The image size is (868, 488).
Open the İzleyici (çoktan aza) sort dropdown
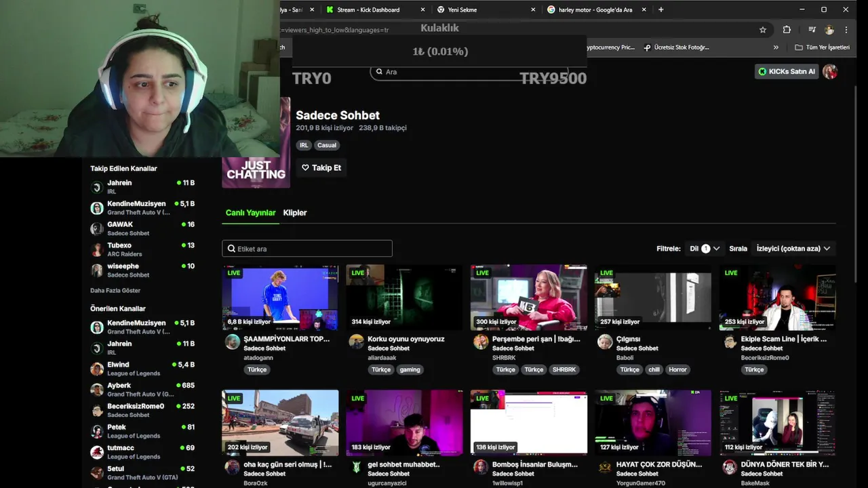[793, 249]
